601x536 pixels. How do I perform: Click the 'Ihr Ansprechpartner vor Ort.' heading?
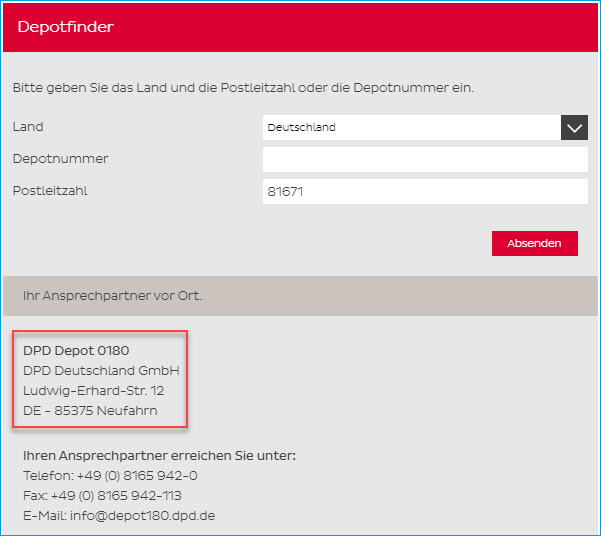pos(112,296)
